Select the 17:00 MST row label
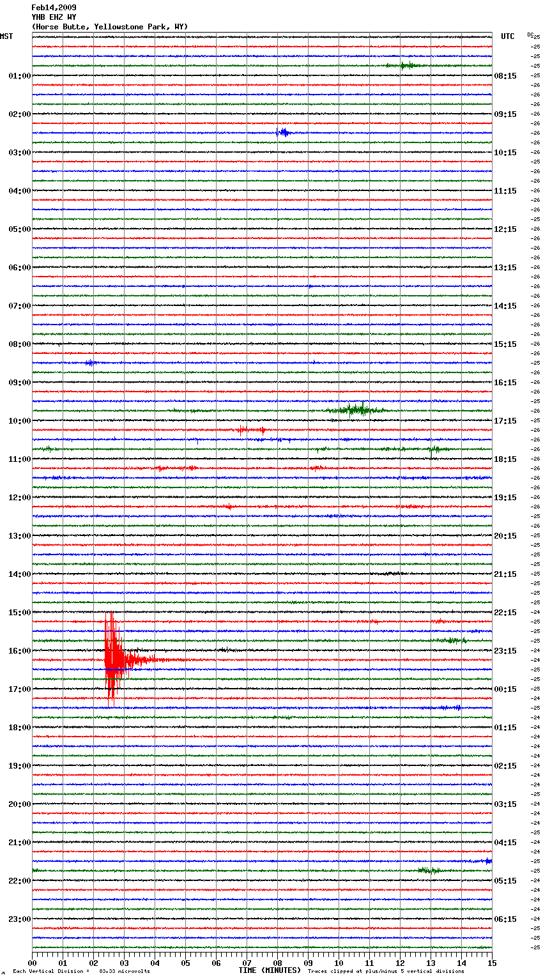Viewport: 543px width, 980px height. [x=20, y=689]
